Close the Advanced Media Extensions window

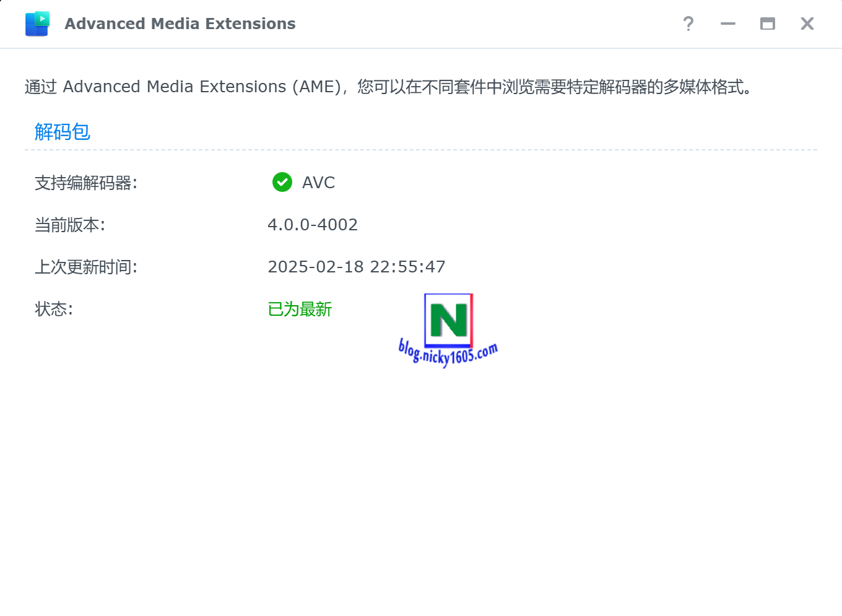point(807,24)
